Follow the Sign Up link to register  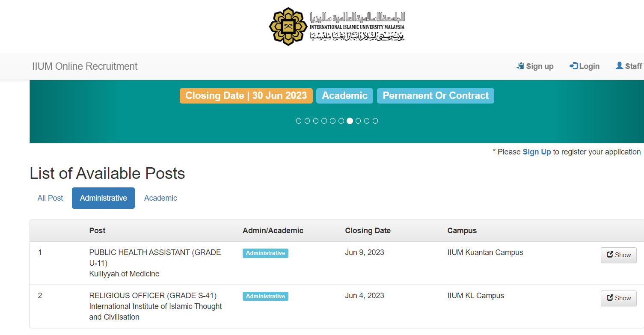537,152
